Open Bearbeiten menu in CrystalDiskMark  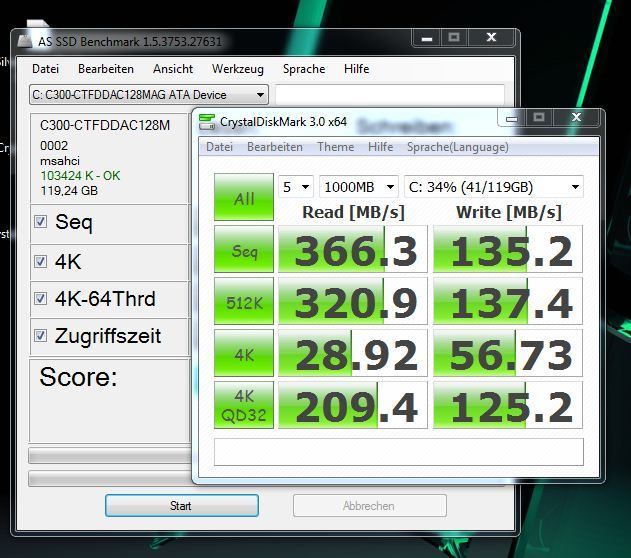[275, 147]
